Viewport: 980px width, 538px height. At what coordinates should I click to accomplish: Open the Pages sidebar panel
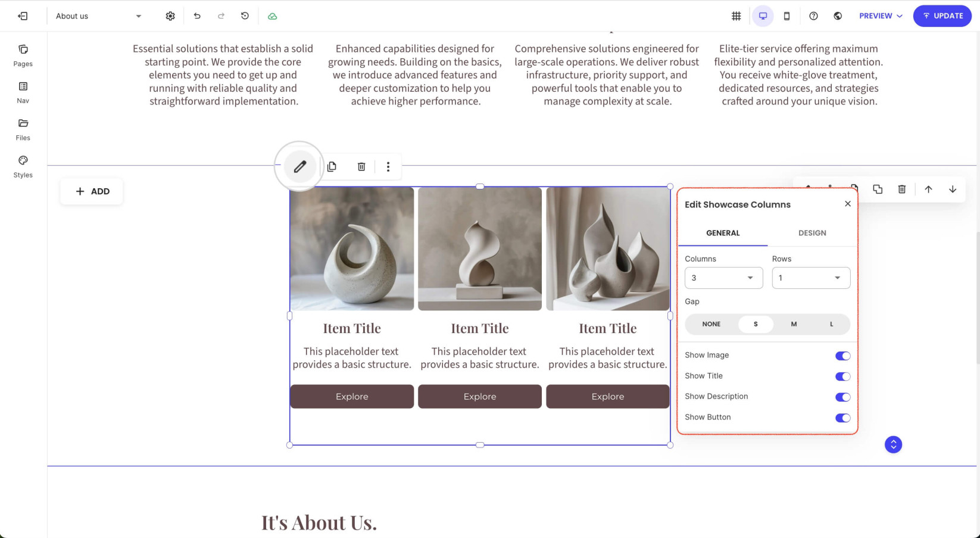(23, 55)
